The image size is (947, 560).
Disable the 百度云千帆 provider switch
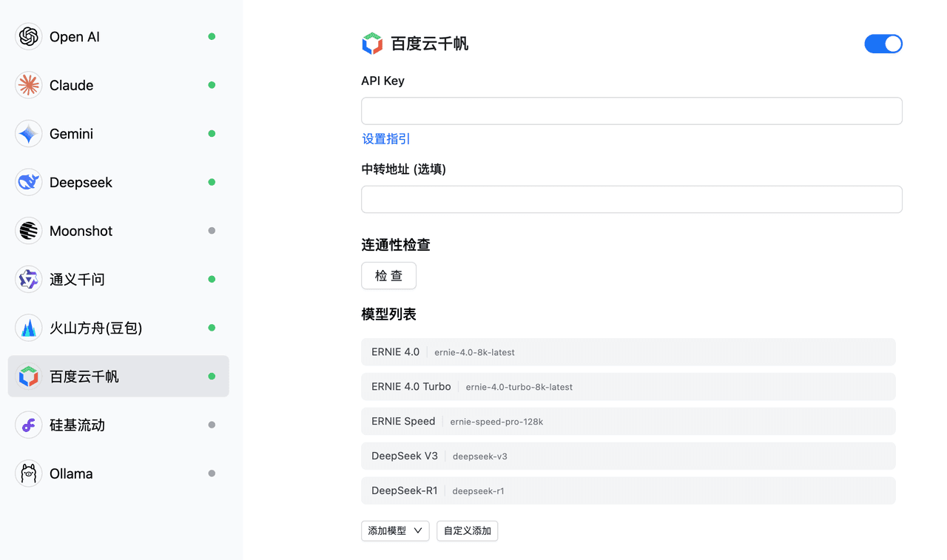pyautogui.click(x=883, y=44)
